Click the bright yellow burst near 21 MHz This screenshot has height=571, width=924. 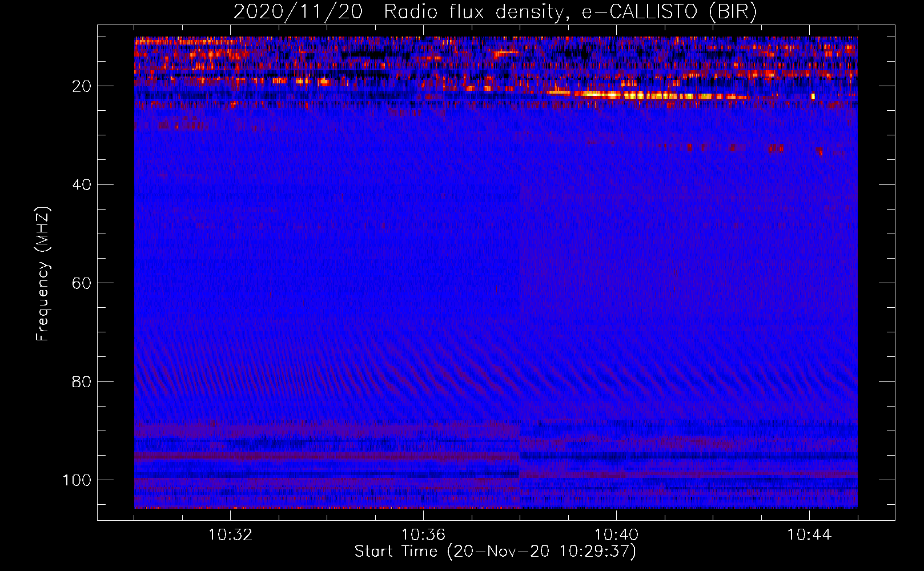pyautogui.click(x=648, y=95)
